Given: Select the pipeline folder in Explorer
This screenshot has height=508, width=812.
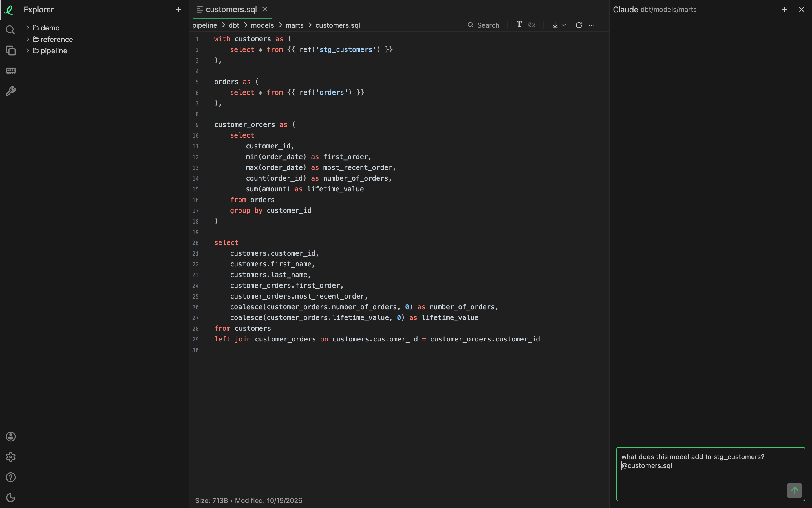Looking at the screenshot, I should point(50,51).
